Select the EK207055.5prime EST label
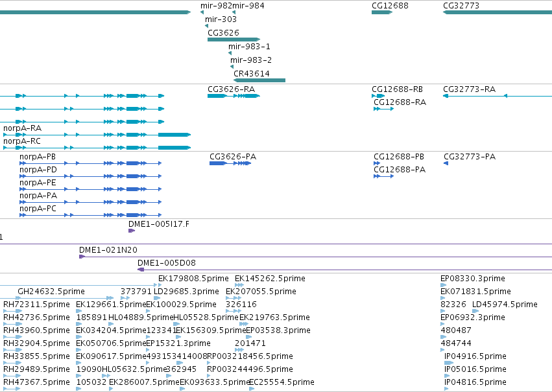This screenshot has height=392, width=552. pyautogui.click(x=261, y=292)
